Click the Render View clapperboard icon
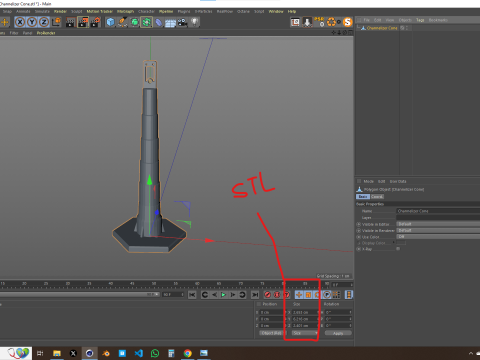This screenshot has height=360, width=480. point(70,22)
